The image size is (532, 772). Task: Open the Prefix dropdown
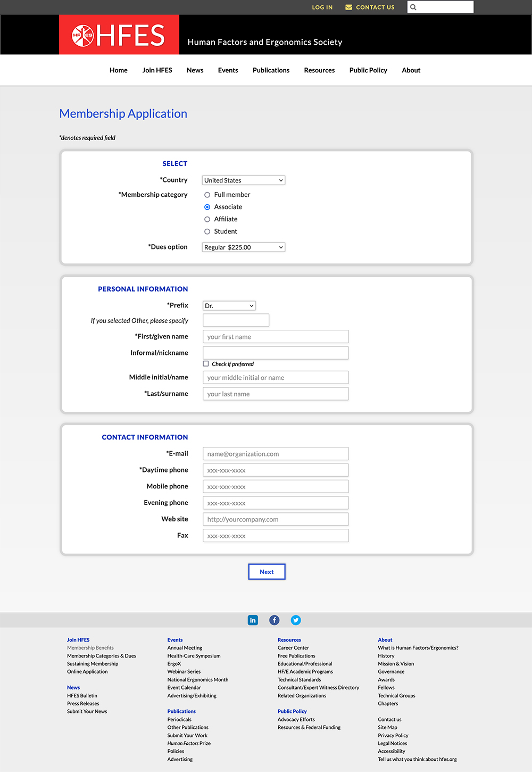point(229,305)
